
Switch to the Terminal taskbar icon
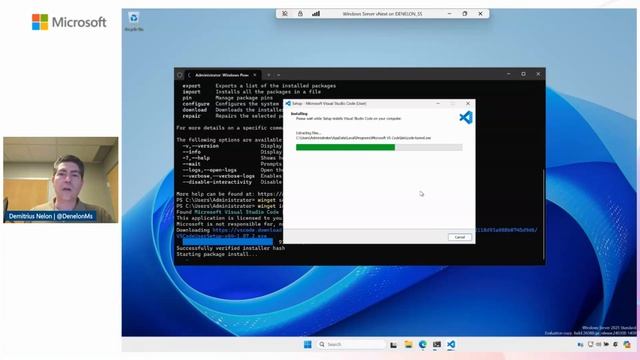[437, 344]
